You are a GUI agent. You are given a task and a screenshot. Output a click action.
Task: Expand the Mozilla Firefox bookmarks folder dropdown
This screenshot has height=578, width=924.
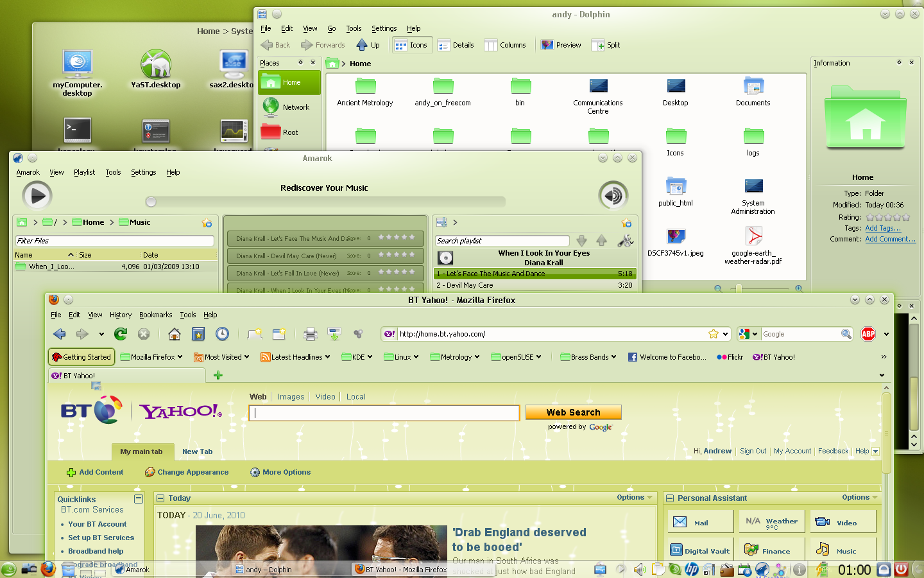tap(180, 357)
